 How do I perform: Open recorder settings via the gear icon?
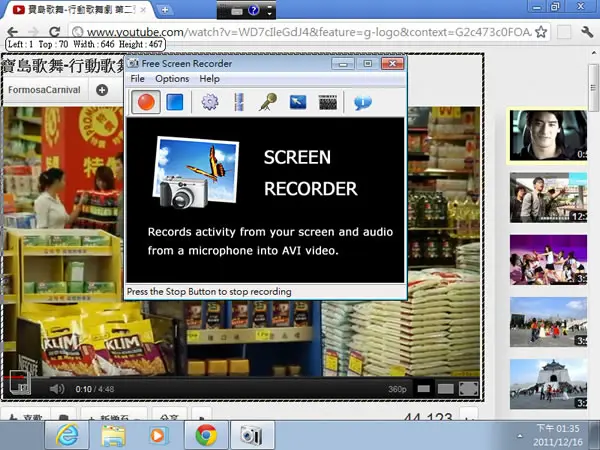coord(210,102)
